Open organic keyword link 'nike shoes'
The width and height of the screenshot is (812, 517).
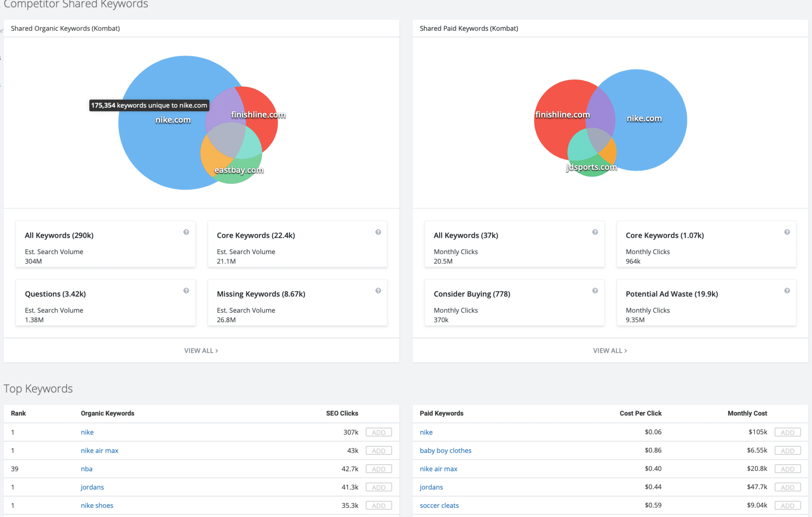coord(97,506)
